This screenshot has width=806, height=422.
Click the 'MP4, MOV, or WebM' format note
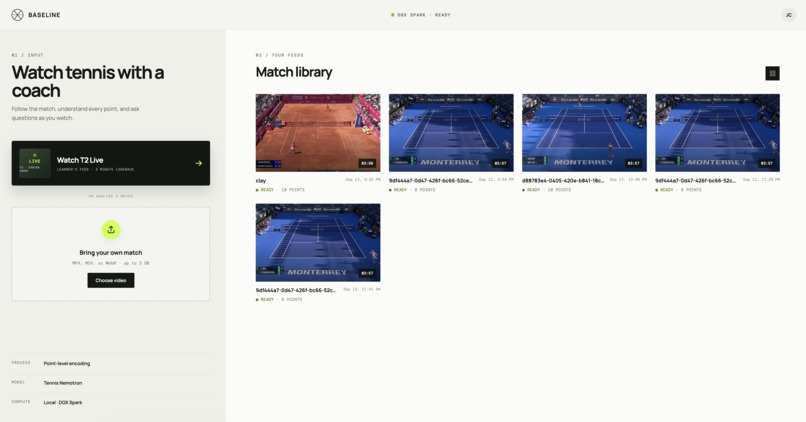point(111,263)
